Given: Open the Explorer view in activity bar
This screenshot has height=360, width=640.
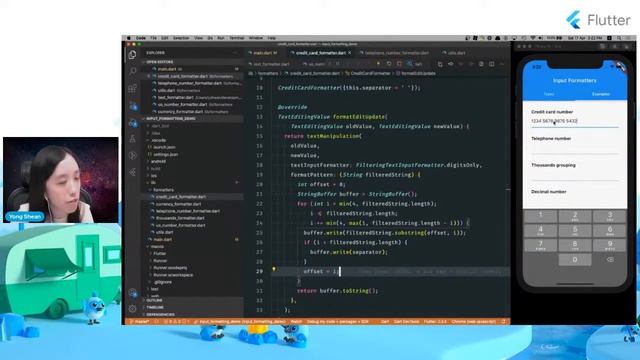Looking at the screenshot, I should pyautogui.click(x=132, y=55).
